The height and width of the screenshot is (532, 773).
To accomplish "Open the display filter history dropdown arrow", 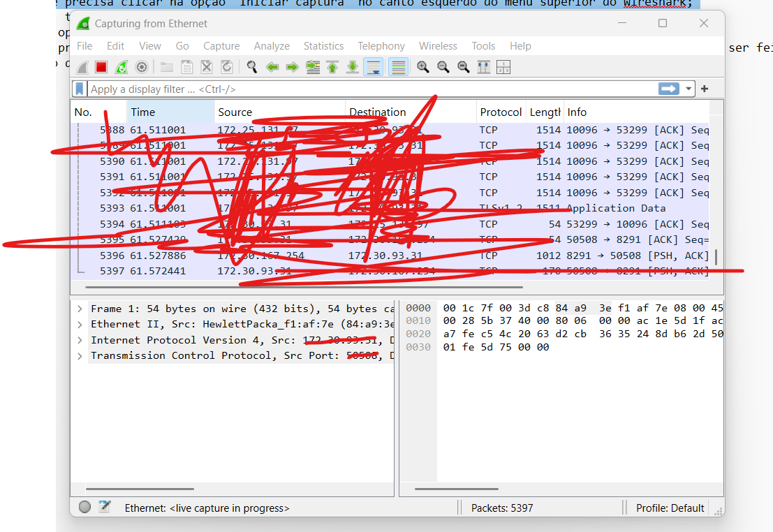I will pos(689,89).
